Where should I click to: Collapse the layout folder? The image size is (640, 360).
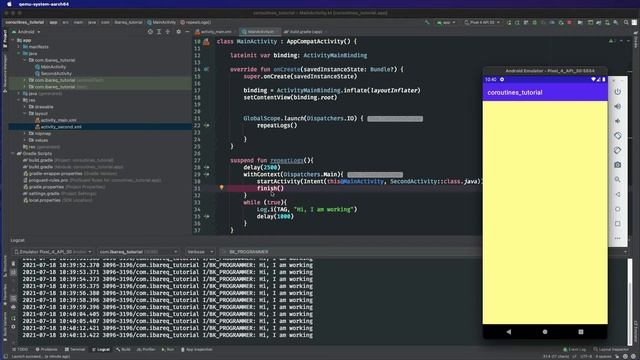pyautogui.click(x=24, y=113)
